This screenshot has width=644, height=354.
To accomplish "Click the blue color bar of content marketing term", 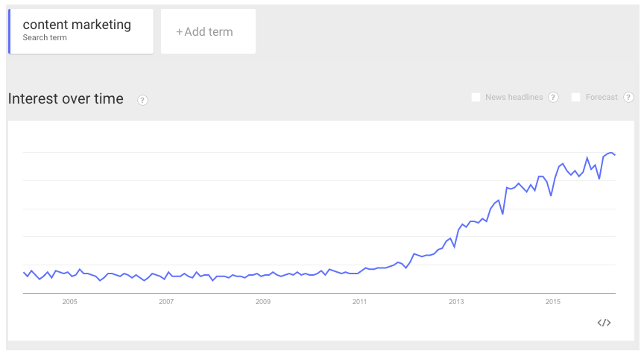I will pyautogui.click(x=10, y=31).
